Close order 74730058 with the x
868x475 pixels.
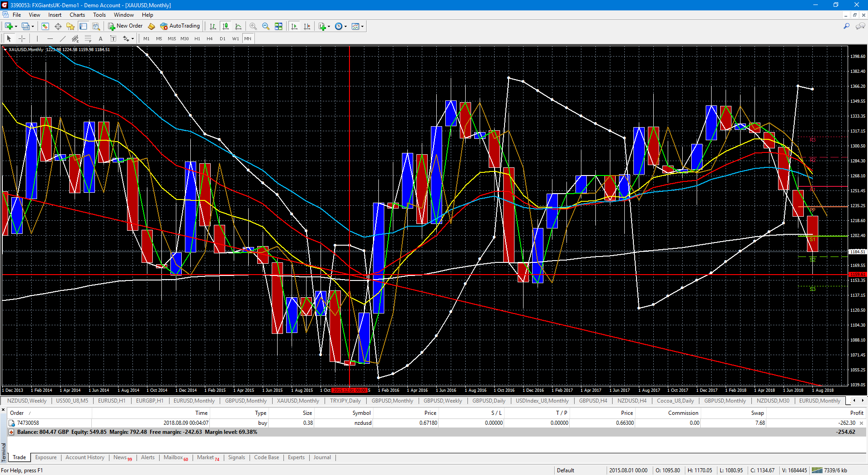861,423
